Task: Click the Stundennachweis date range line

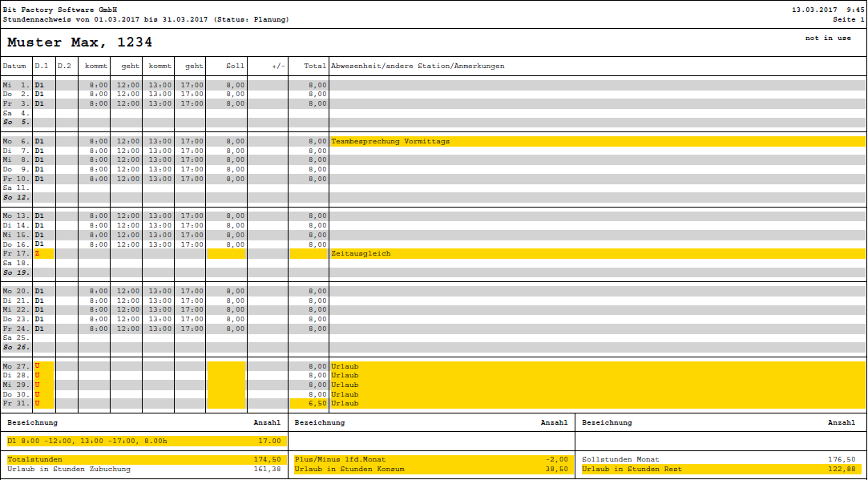Action: pos(146,19)
